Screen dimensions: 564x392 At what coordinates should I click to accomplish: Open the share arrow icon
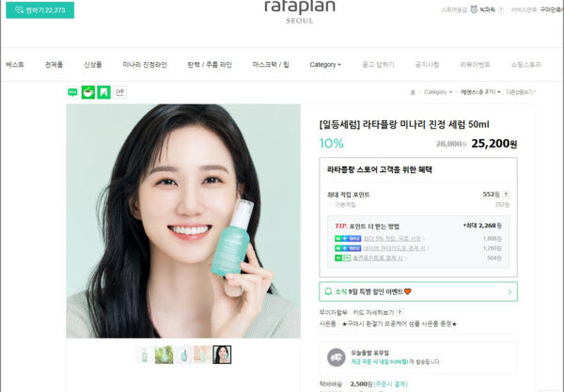tap(119, 92)
